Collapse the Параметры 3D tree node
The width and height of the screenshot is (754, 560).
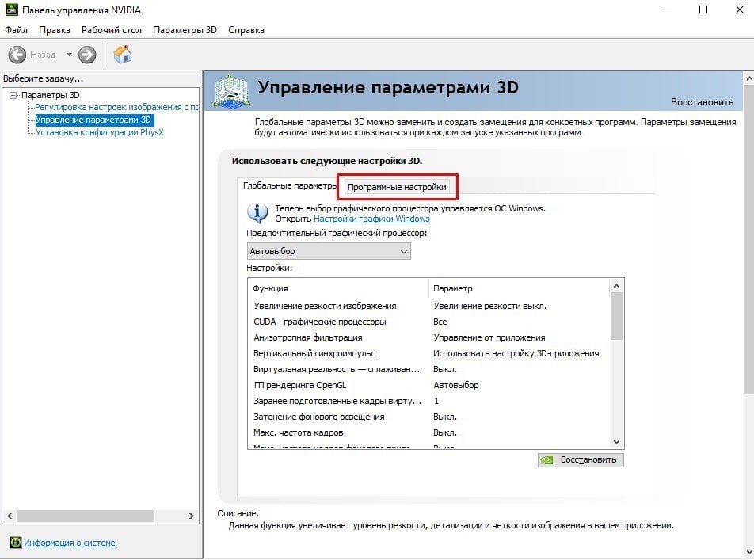(x=13, y=95)
